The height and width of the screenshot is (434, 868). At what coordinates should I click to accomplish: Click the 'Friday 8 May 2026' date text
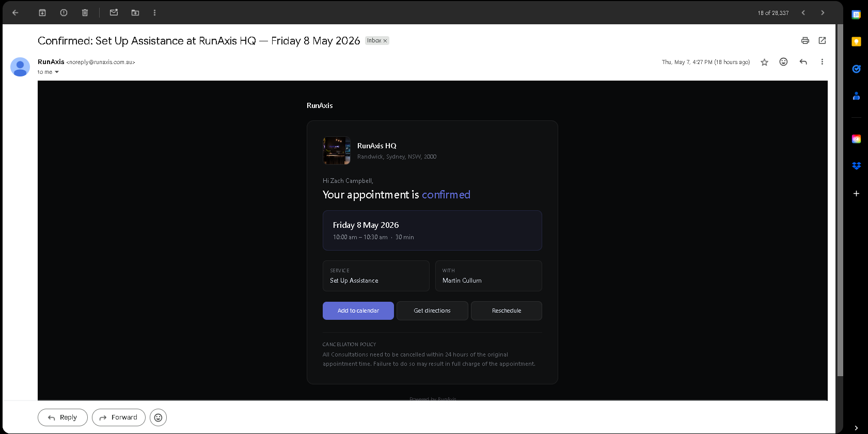366,225
